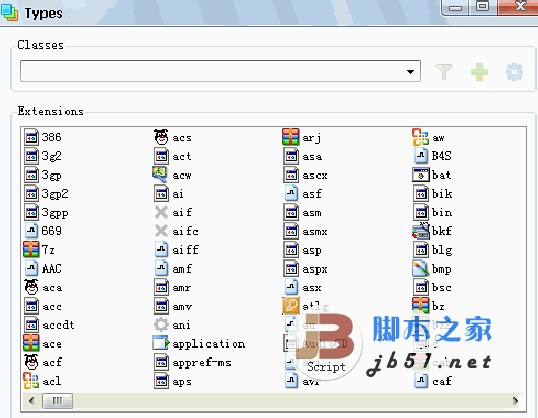The image size is (538, 418).
Task: Select the amv extension entry
Action: click(x=173, y=306)
